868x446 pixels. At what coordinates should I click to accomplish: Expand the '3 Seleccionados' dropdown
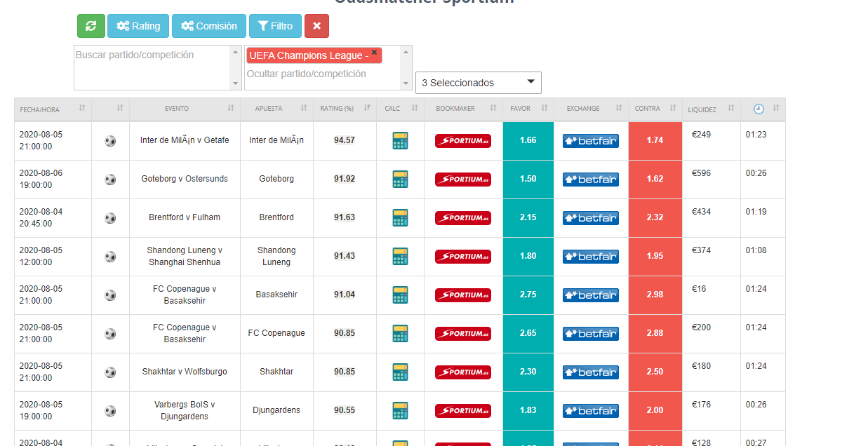pos(479,83)
